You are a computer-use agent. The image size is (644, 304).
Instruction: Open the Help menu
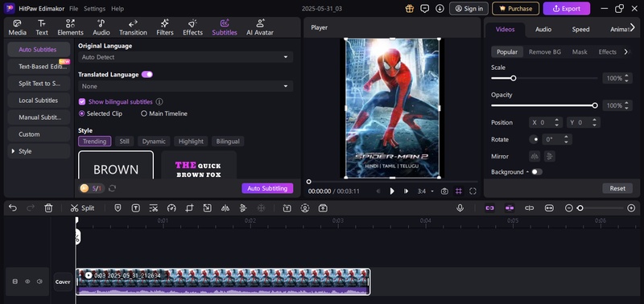118,9
